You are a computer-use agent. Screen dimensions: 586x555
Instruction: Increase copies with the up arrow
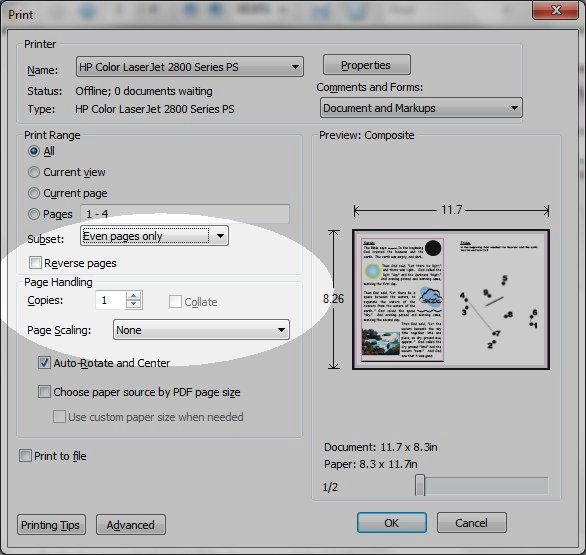tap(133, 296)
